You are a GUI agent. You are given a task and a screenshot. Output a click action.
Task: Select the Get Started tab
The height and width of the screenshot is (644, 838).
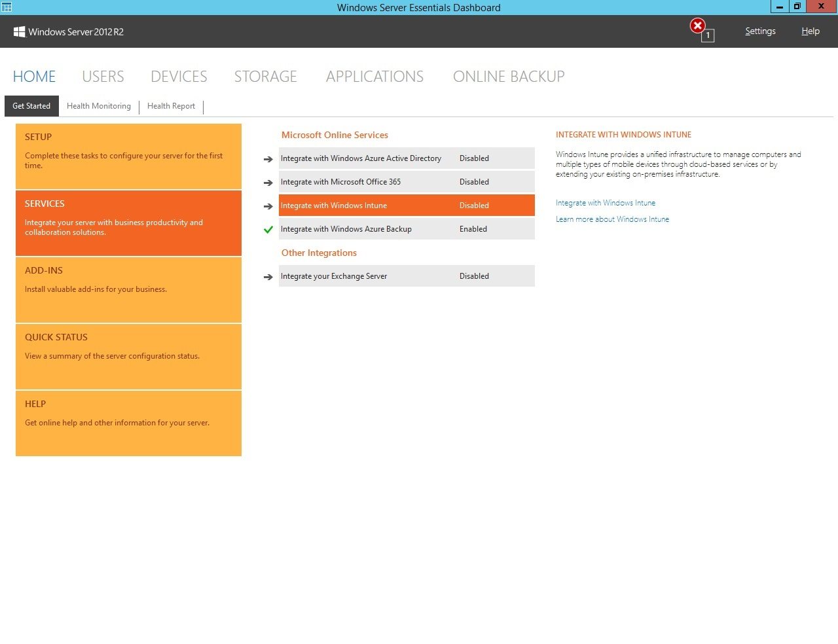point(31,106)
